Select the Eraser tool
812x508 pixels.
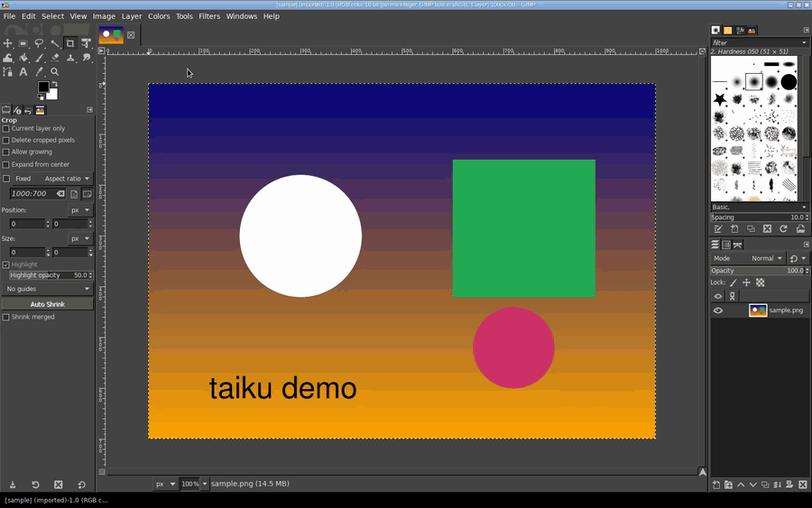click(55, 58)
